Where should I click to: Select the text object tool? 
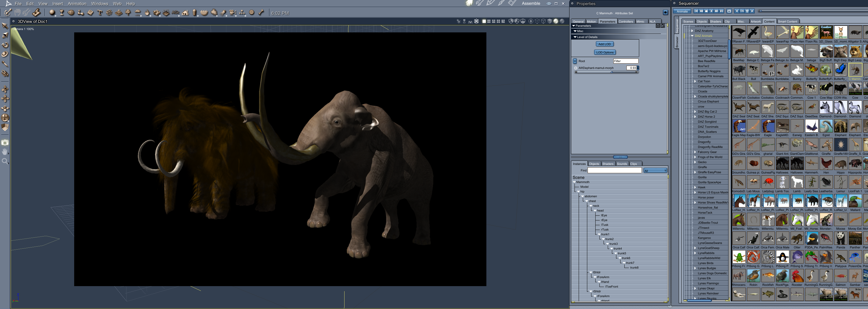(100, 13)
